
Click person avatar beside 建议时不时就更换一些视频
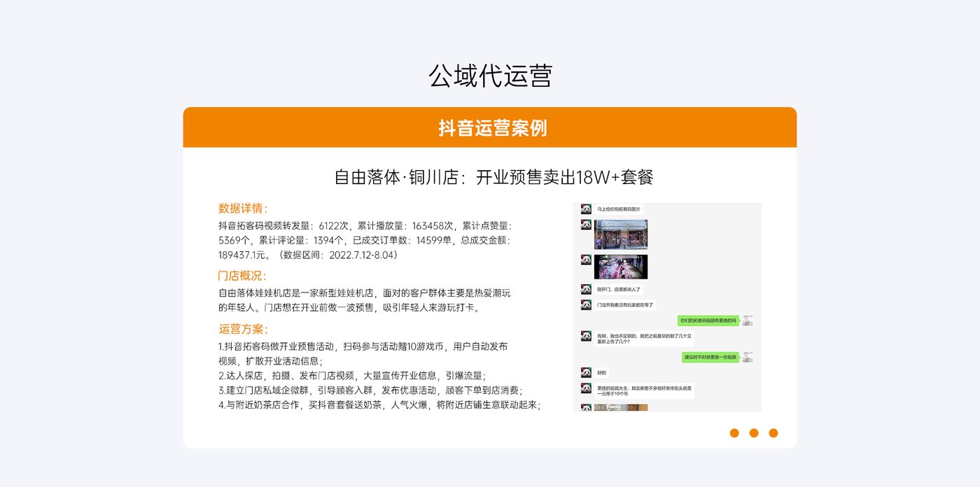(748, 357)
